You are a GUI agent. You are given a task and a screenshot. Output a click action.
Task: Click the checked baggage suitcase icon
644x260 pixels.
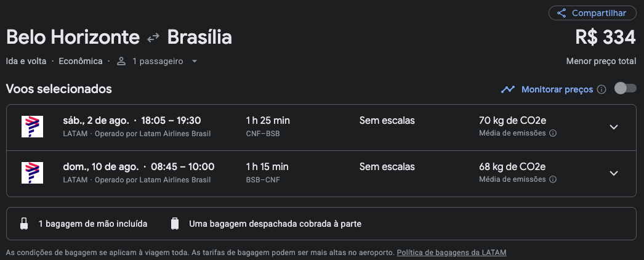pyautogui.click(x=175, y=224)
